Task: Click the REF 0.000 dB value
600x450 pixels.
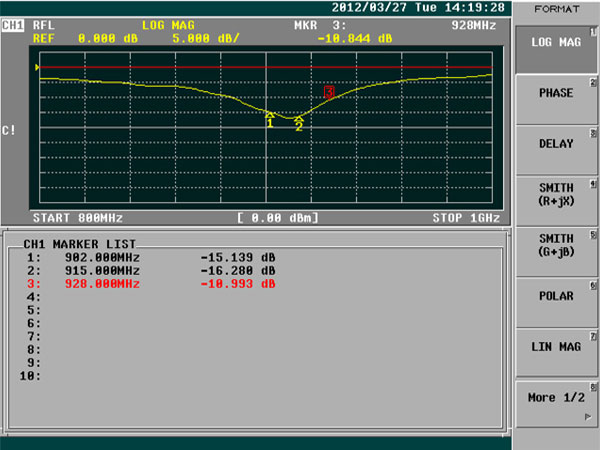Action: click(x=85, y=38)
